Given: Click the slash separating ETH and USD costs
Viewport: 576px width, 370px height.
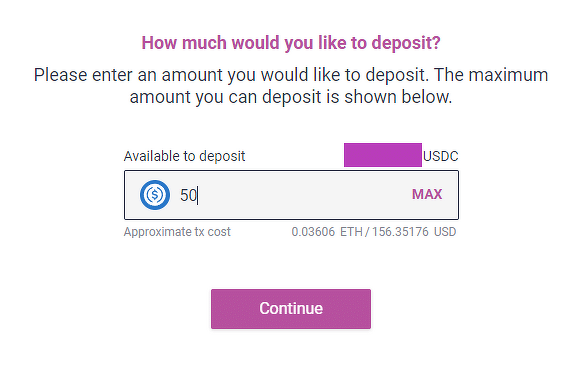Looking at the screenshot, I should point(367,232).
